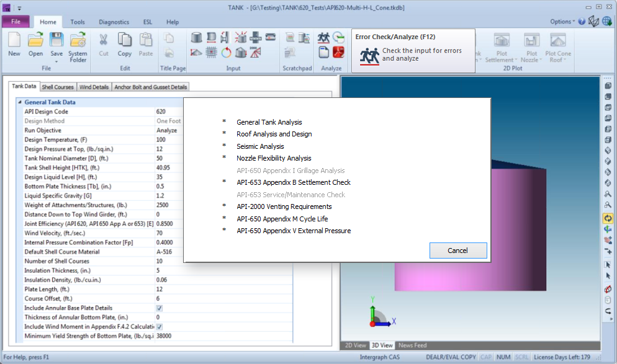The height and width of the screenshot is (364, 617).
Task: Click 'API-2000 Venting Requirements' in the dialog
Action: pyautogui.click(x=284, y=206)
